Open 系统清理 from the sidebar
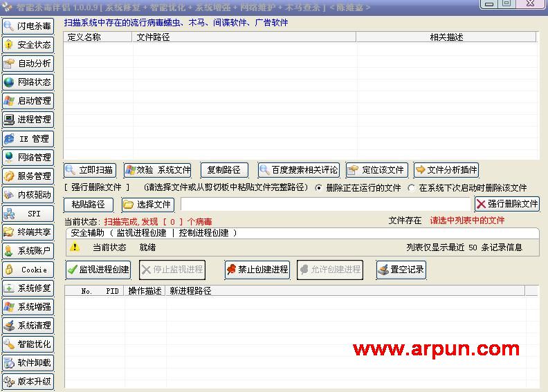The height and width of the screenshot is (392, 548). [x=28, y=326]
